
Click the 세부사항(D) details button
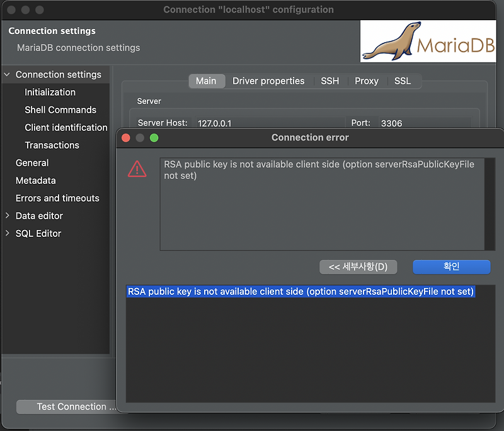[x=358, y=267]
